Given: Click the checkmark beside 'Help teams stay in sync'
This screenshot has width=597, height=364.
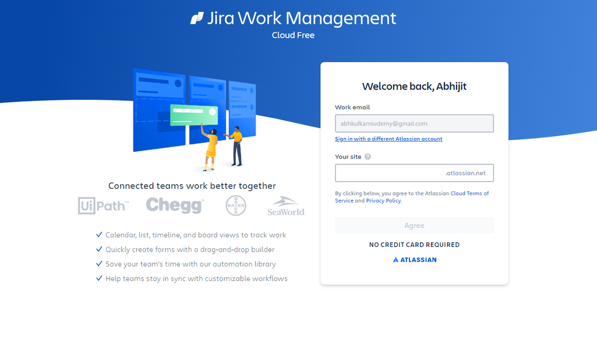Looking at the screenshot, I should [99, 278].
